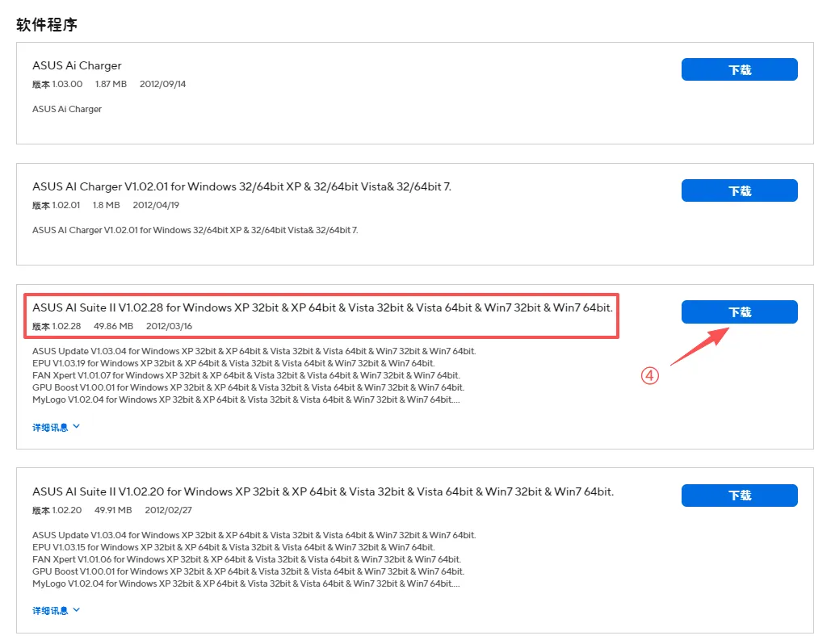Click file size 49.91 MB
This screenshot has width=831, height=644.
(113, 511)
